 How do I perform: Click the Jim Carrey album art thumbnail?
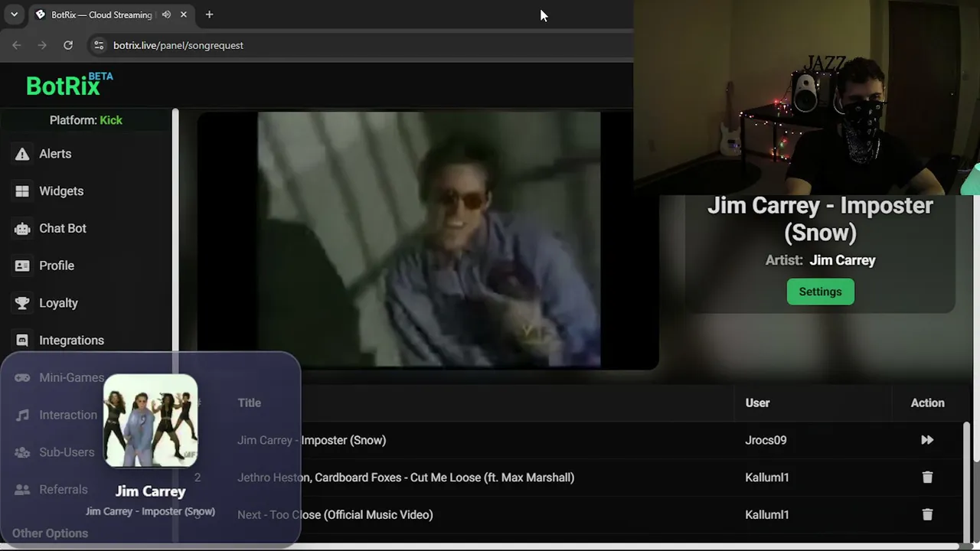click(x=151, y=420)
